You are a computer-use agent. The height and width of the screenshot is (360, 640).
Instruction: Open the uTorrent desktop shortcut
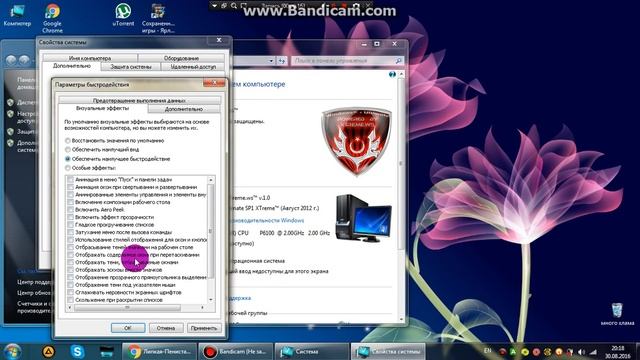coord(123,15)
